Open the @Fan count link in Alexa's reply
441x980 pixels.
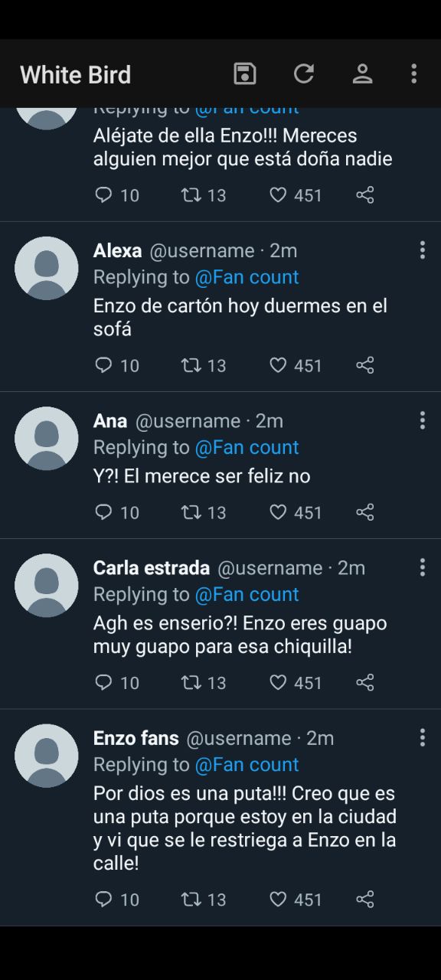pos(247,277)
